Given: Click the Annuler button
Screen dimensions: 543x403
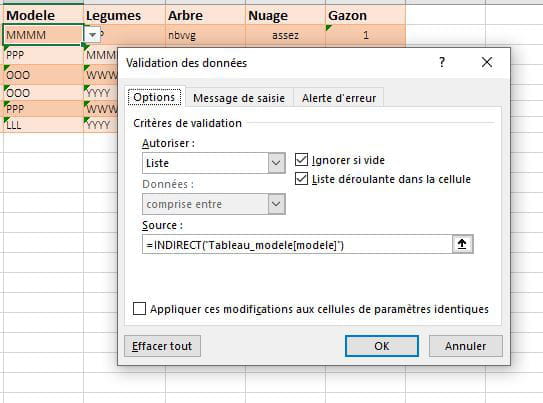Looking at the screenshot, I should 465,346.
